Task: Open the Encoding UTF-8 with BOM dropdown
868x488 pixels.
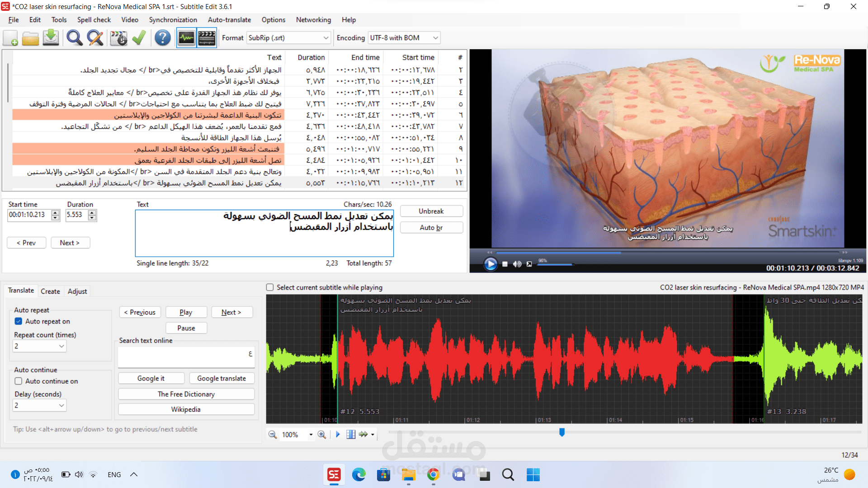Action: pyautogui.click(x=435, y=38)
